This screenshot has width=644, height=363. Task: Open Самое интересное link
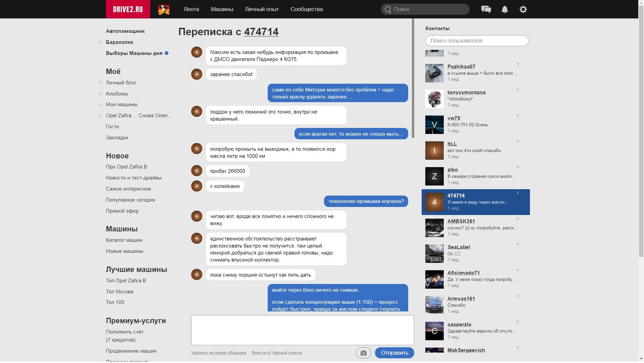click(x=128, y=189)
